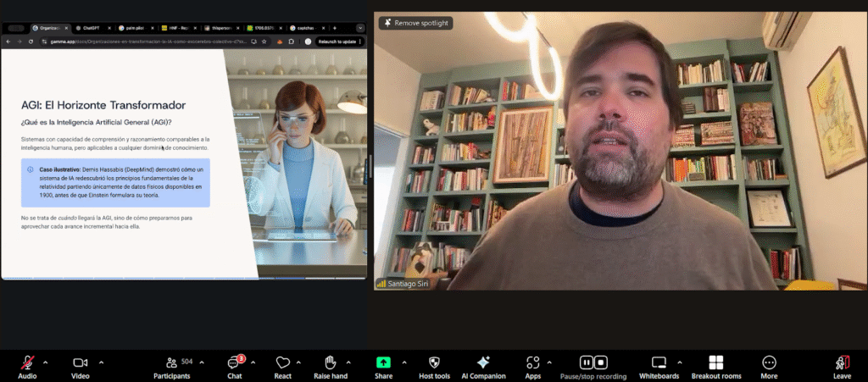Image resolution: width=868 pixels, height=382 pixels.
Task: Expand the audio options arrow next to Audio
Action: (x=46, y=362)
